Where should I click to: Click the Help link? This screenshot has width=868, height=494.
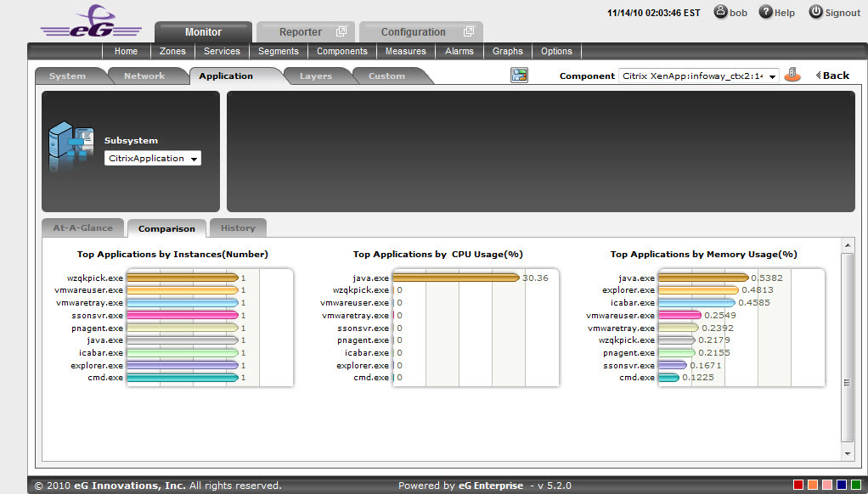tap(785, 13)
